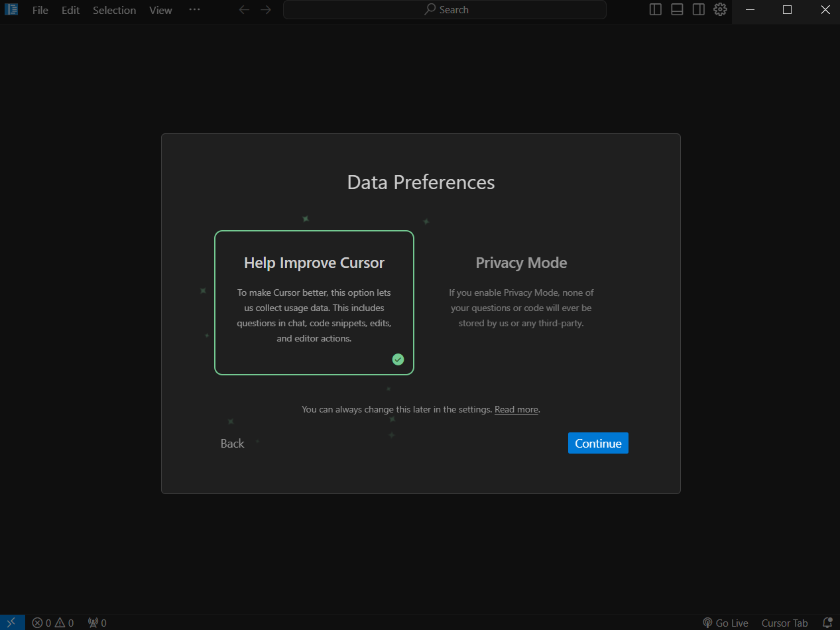This screenshot has height=630, width=840.
Task: Open the Edit menu
Action: click(x=71, y=10)
